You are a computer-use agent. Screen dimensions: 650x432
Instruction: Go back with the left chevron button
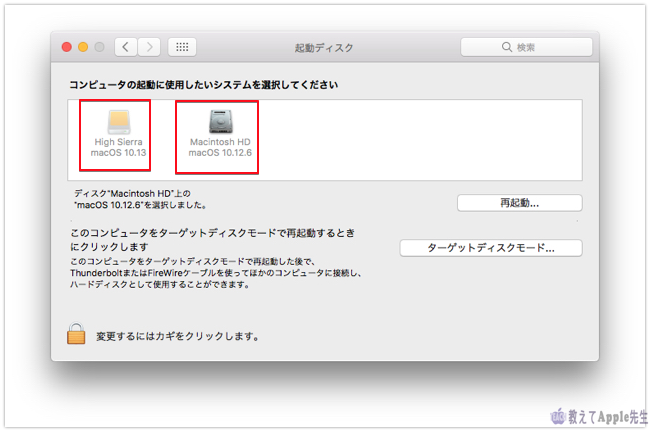[126, 47]
